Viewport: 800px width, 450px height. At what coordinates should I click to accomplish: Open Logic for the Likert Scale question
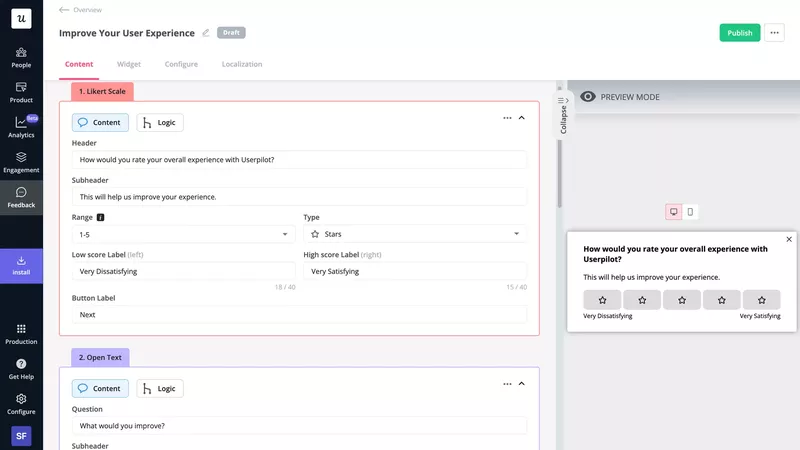(x=160, y=123)
